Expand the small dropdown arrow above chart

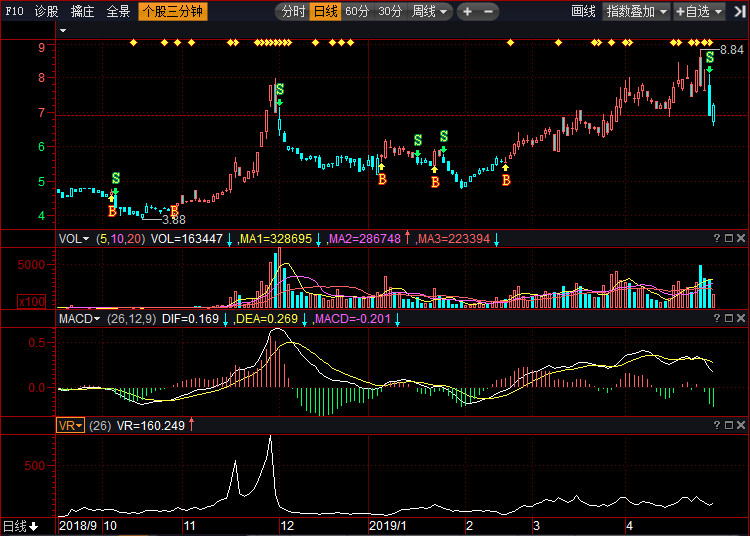click(63, 31)
